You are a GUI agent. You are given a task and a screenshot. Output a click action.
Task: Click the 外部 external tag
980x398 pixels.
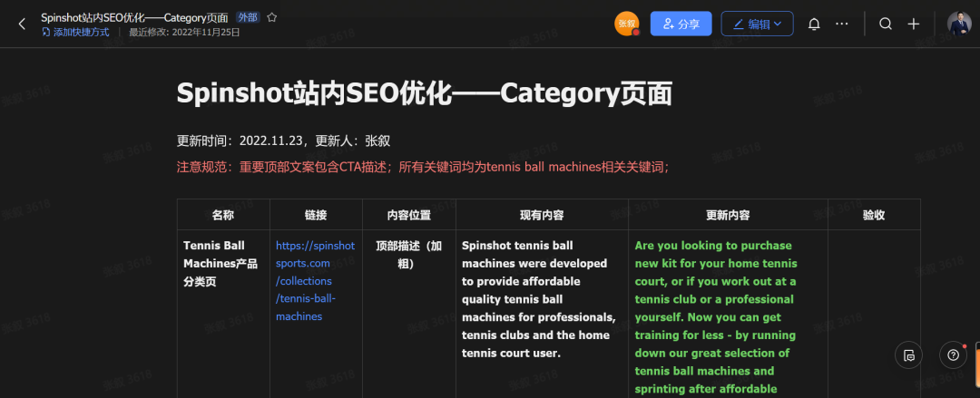pyautogui.click(x=247, y=17)
